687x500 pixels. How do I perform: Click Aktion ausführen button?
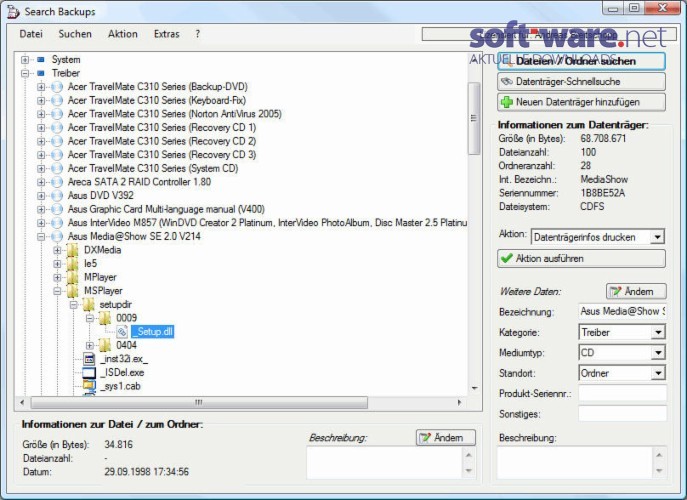click(x=581, y=259)
